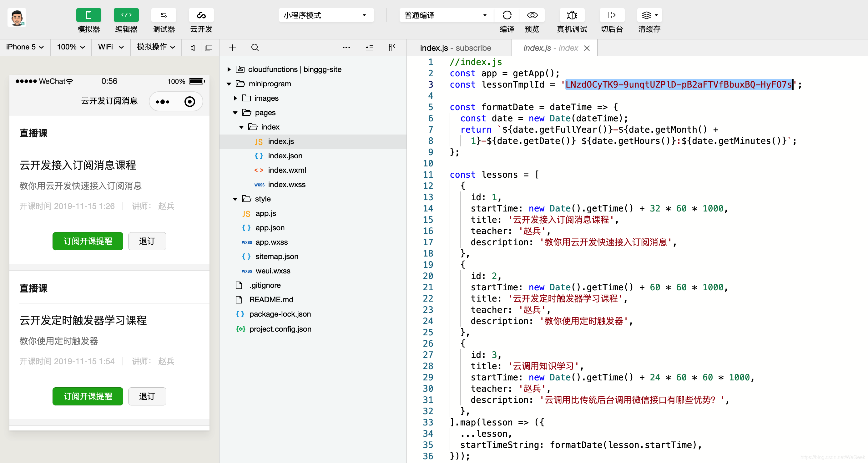Click 退订 button for second lesson
The image size is (868, 463).
click(x=146, y=396)
